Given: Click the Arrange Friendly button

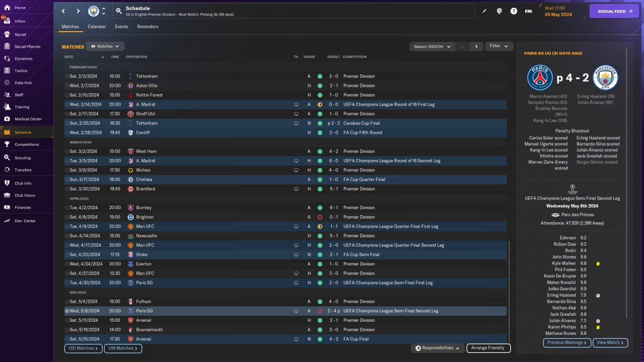Looking at the screenshot, I should coord(488,348).
